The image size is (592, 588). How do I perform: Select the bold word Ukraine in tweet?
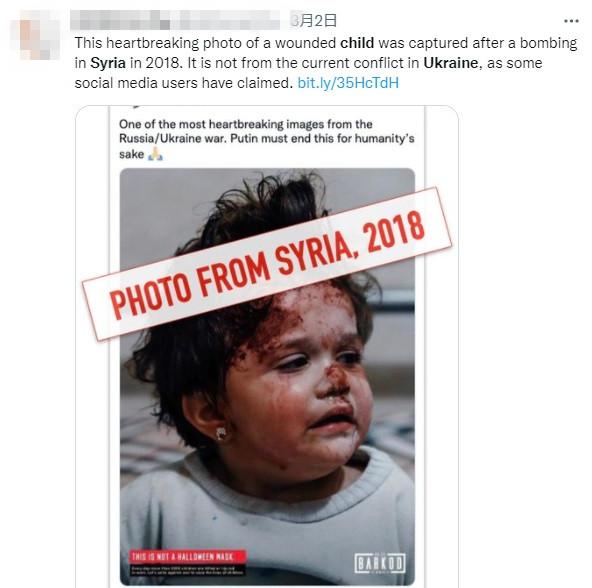(451, 63)
